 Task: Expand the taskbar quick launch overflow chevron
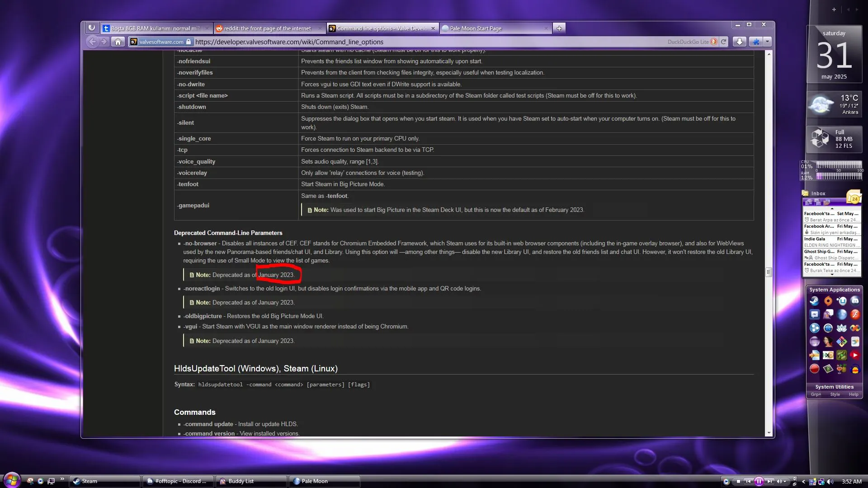(x=62, y=479)
